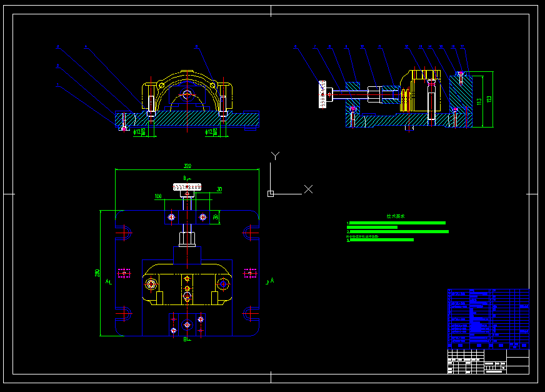Pick the 100 dimension above the top bracket

158,196
